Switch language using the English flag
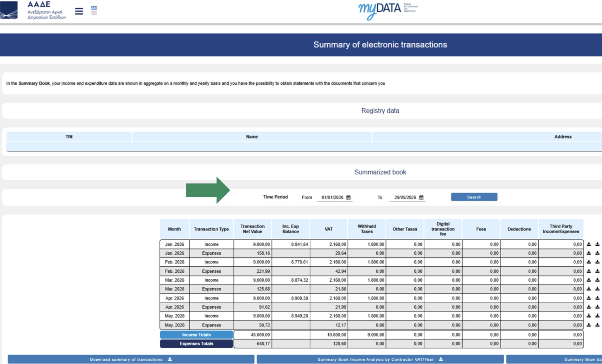This screenshot has height=364, width=602. [x=94, y=13]
